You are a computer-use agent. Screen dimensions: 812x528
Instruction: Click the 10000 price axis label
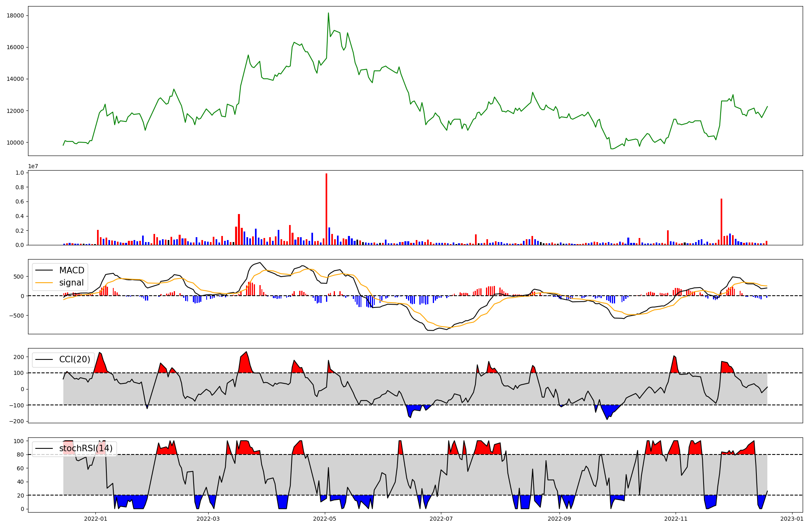coord(15,143)
